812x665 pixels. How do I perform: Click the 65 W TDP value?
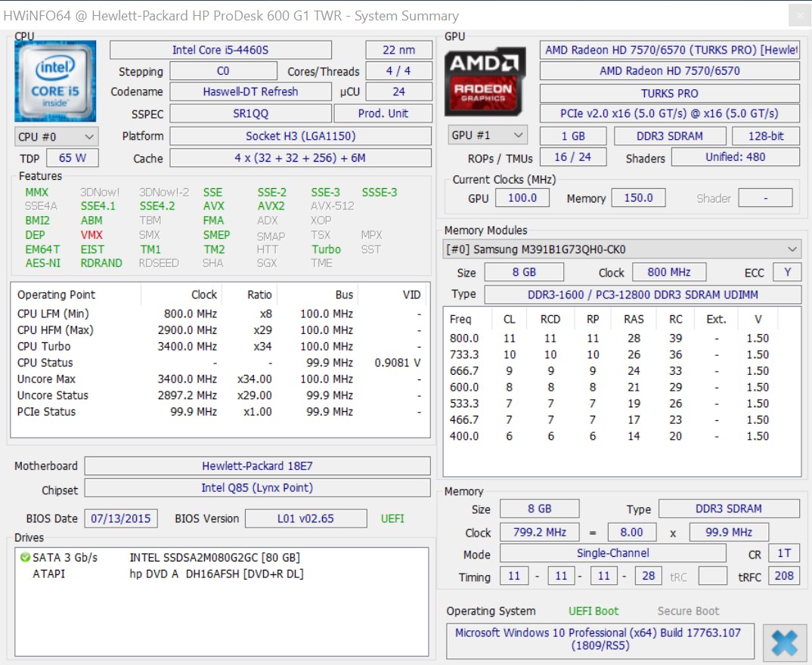click(73, 158)
